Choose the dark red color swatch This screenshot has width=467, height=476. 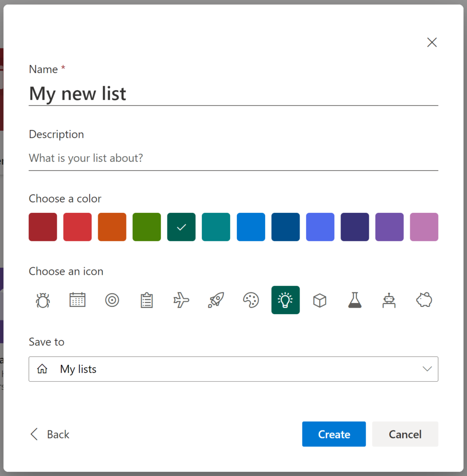click(42, 227)
